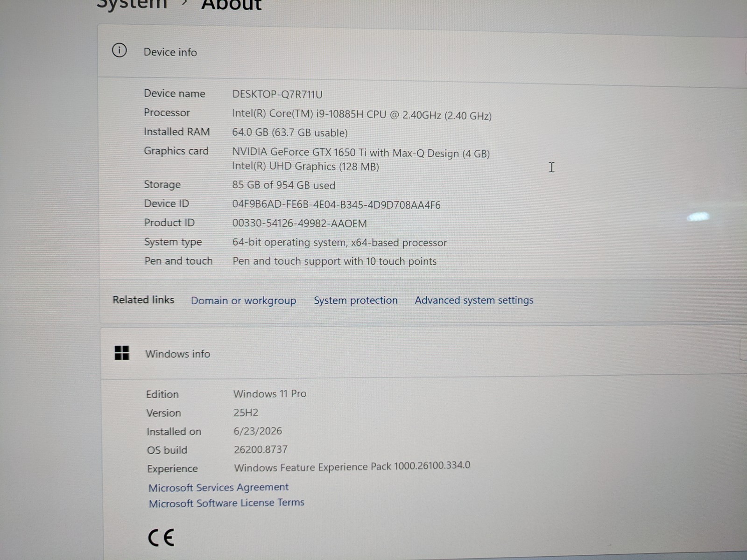Click the Graphics card label
Viewport: 747px width, 560px height.
(x=176, y=151)
